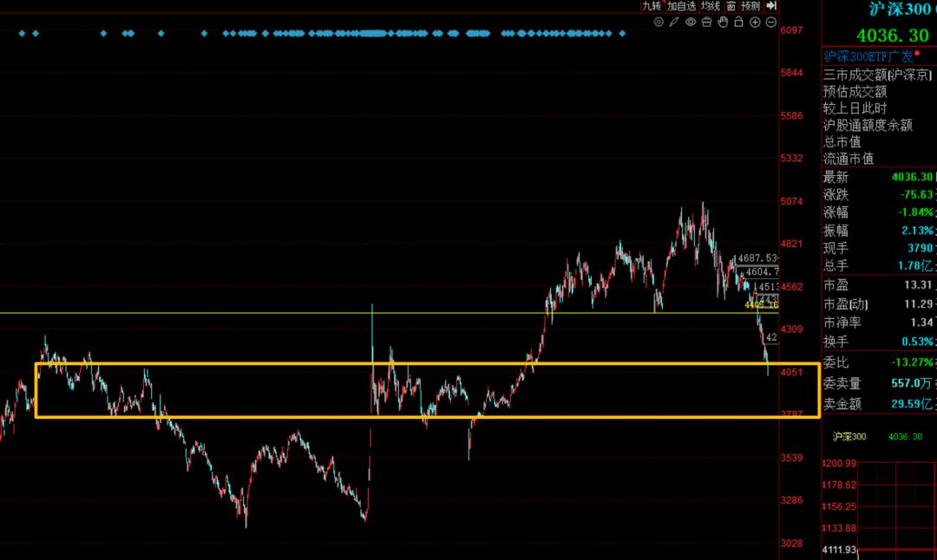Click the 振幅 value 2.13%

[x=918, y=231]
